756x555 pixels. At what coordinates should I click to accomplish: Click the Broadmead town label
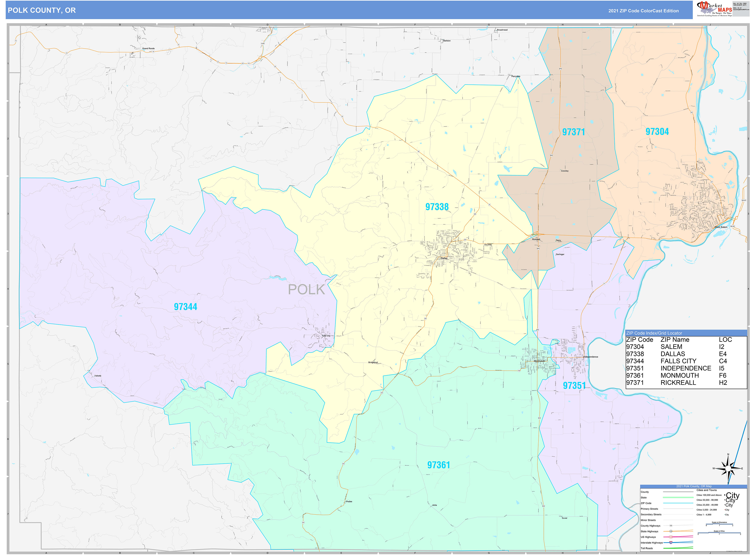coord(502,30)
